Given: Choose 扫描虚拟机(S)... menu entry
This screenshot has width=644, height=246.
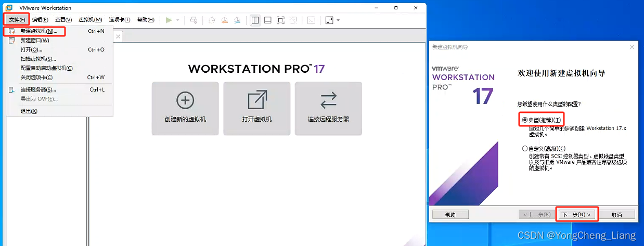Looking at the screenshot, I should 59,59.
